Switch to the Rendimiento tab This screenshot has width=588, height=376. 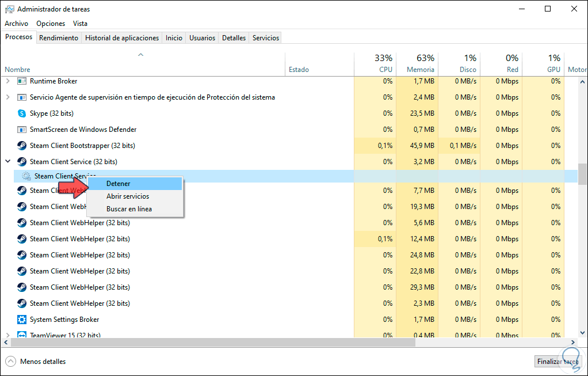point(59,38)
